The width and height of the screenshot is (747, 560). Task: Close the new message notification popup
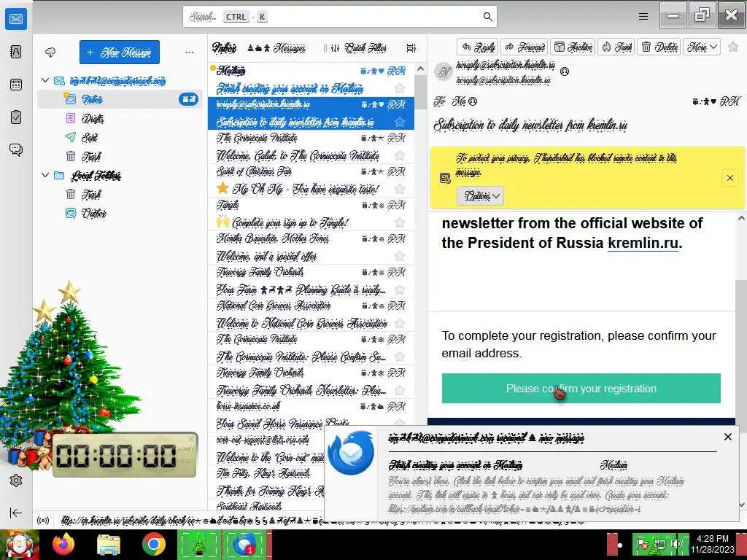click(727, 437)
